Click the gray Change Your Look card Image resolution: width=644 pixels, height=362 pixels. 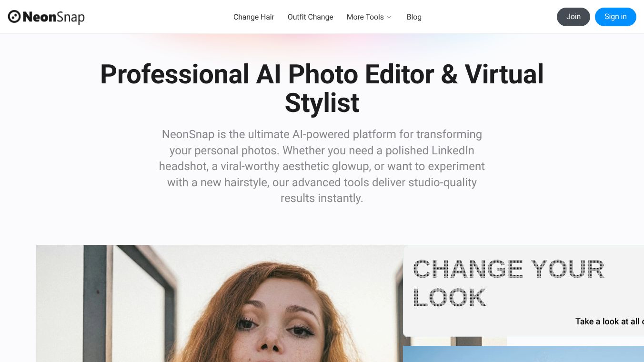pos(523,291)
